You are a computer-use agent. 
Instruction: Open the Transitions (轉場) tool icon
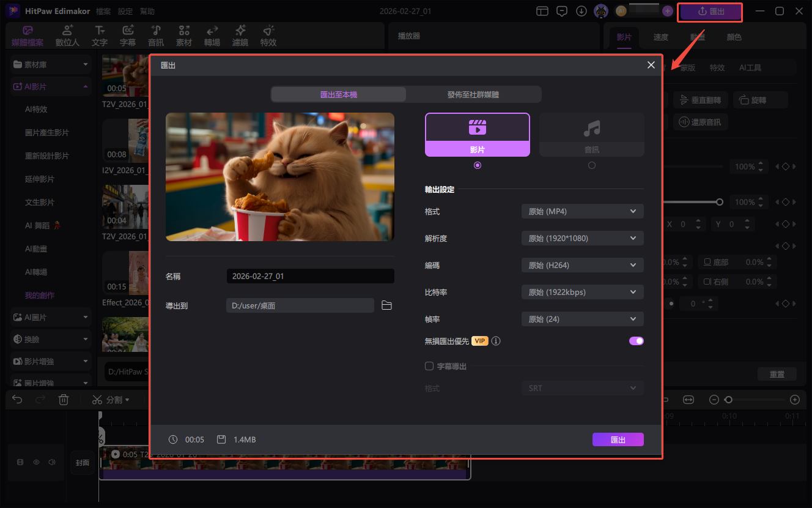pos(212,36)
